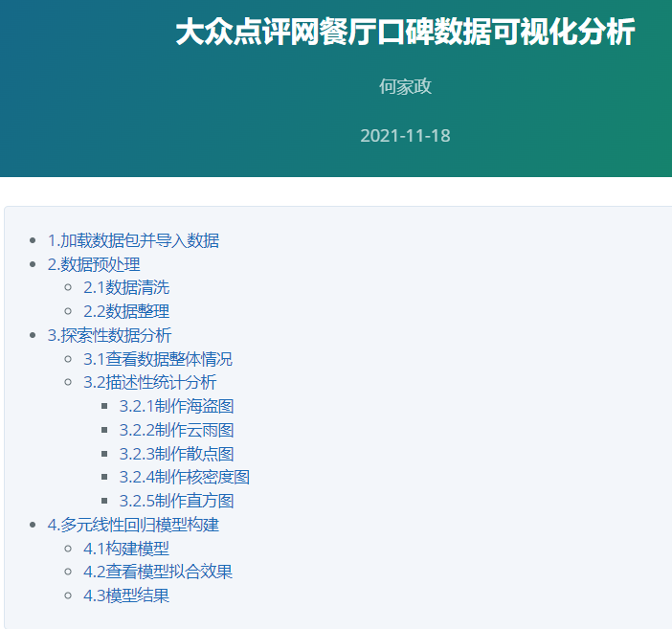Click the title 大众点评网餐厅口碑数据可视化分析

(406, 32)
